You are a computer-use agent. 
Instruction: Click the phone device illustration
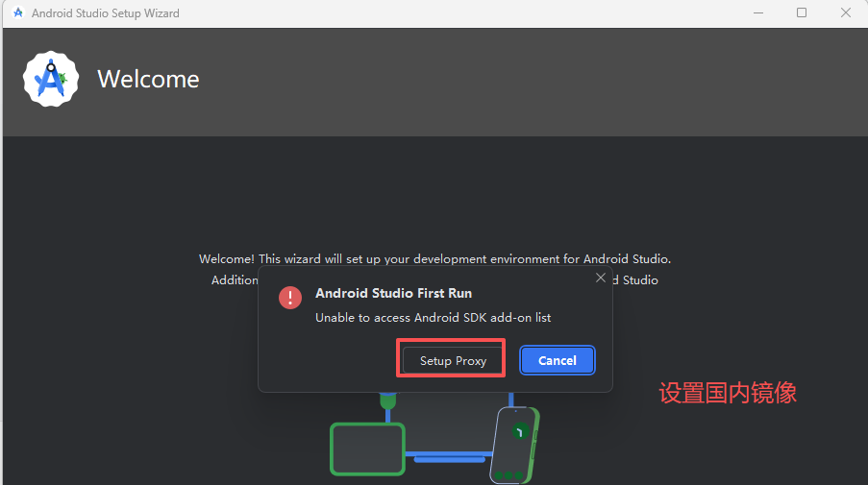pyautogui.click(x=514, y=446)
